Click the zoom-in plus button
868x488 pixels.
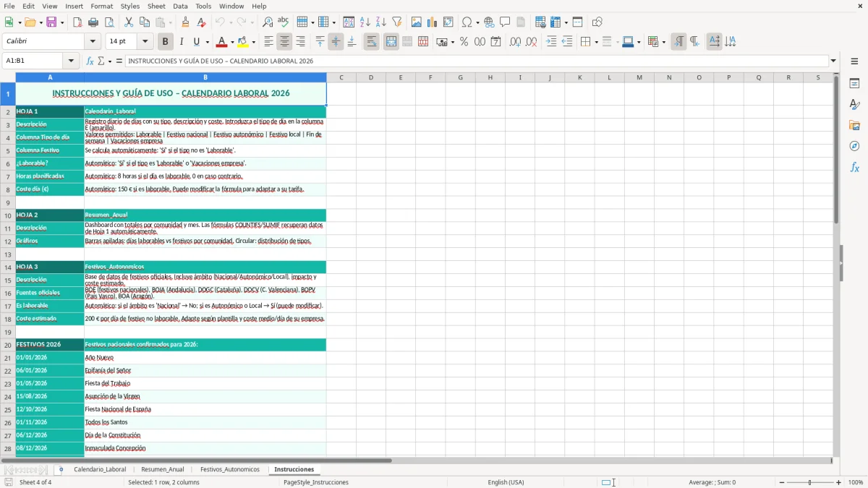[x=839, y=482]
